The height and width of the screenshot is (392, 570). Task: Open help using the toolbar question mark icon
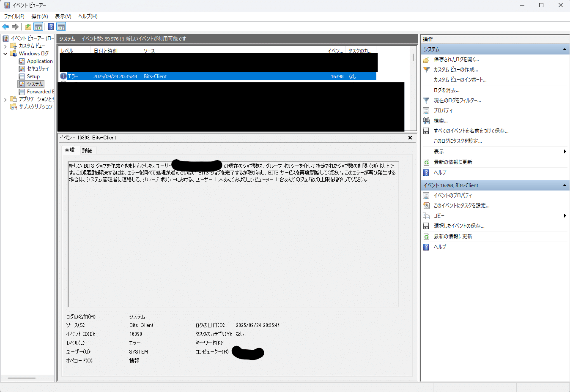click(x=51, y=27)
